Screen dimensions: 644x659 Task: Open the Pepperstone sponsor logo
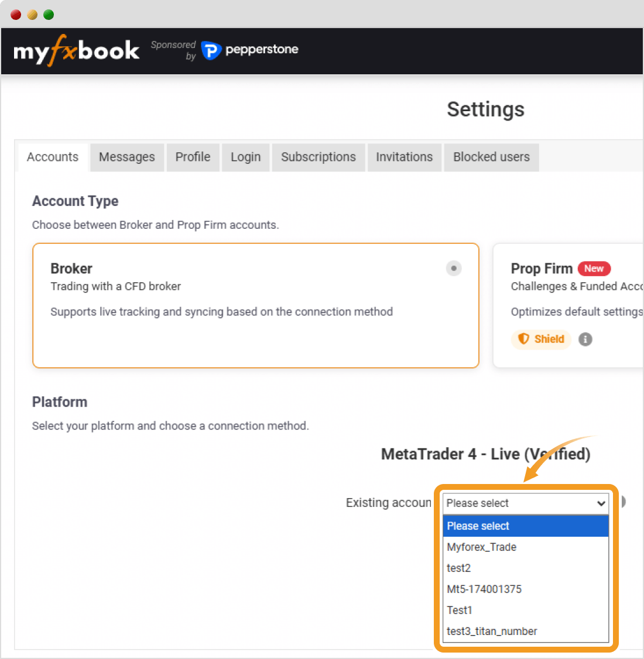pos(250,50)
